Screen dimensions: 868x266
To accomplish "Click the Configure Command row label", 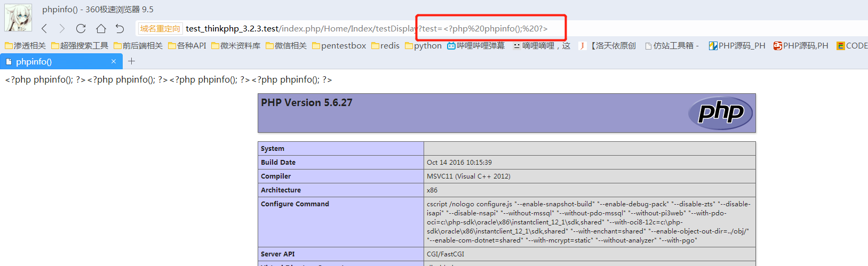I will coord(295,204).
